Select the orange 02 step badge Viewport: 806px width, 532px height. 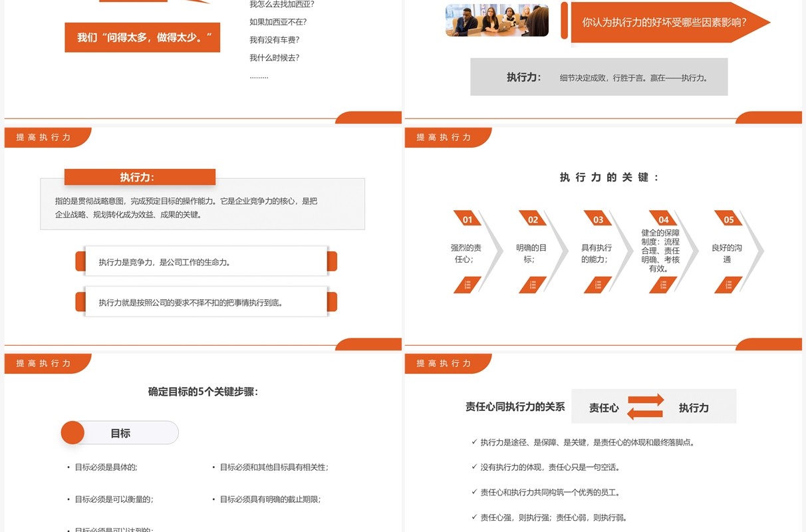point(533,219)
